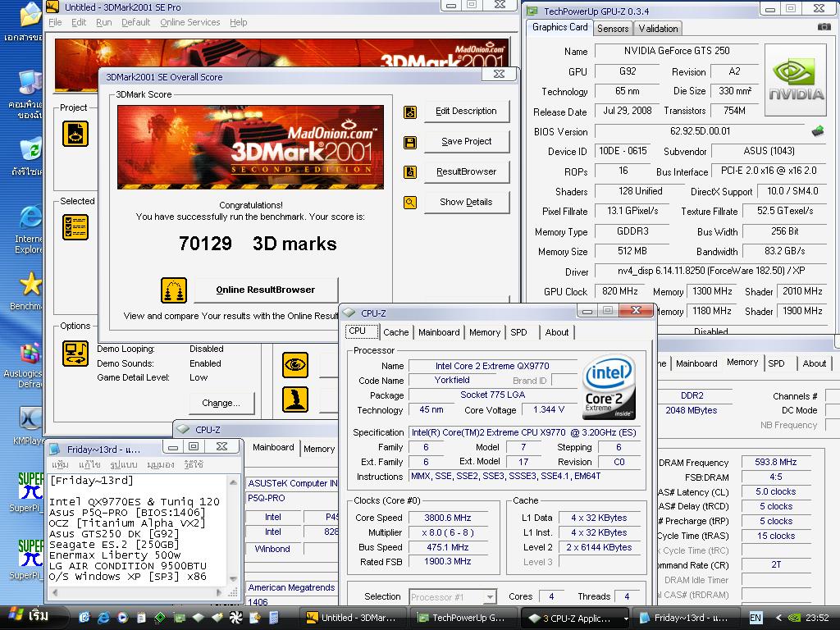Click Mainboard tab in background memory CPU-Z

[x=696, y=363]
